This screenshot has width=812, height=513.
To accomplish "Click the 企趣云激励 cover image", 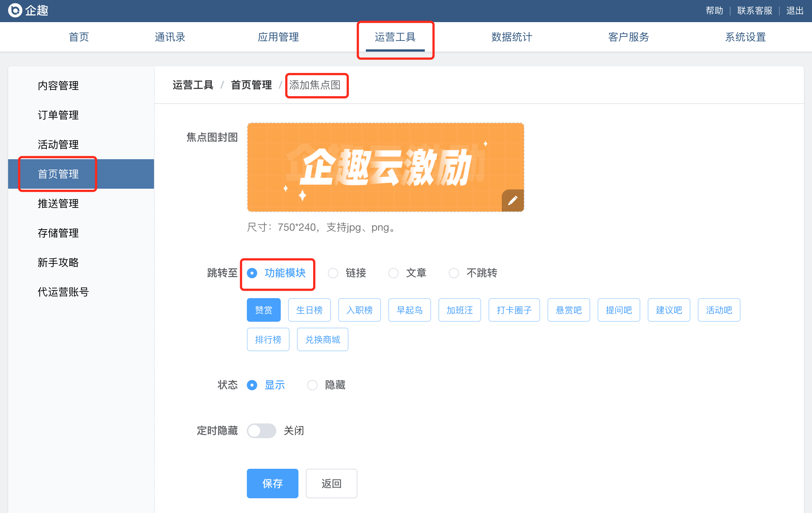I will tap(385, 167).
